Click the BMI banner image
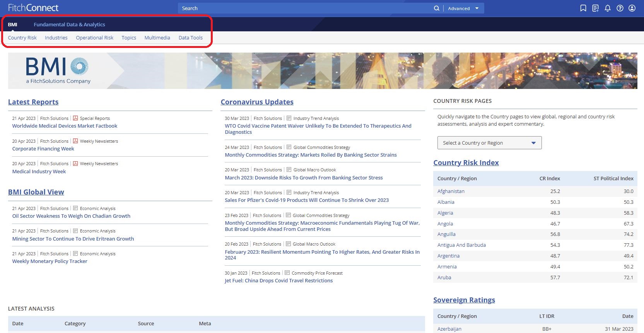Image resolution: width=644 pixels, height=333 pixels. (x=322, y=71)
